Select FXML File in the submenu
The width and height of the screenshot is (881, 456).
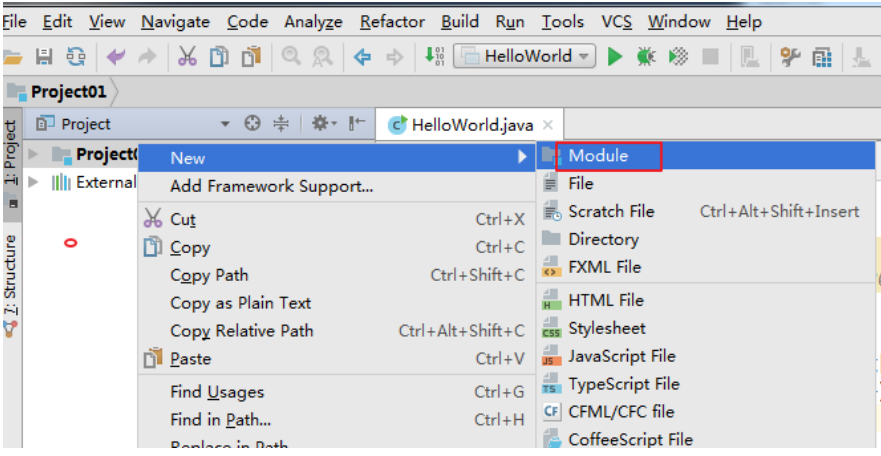[706, 267]
